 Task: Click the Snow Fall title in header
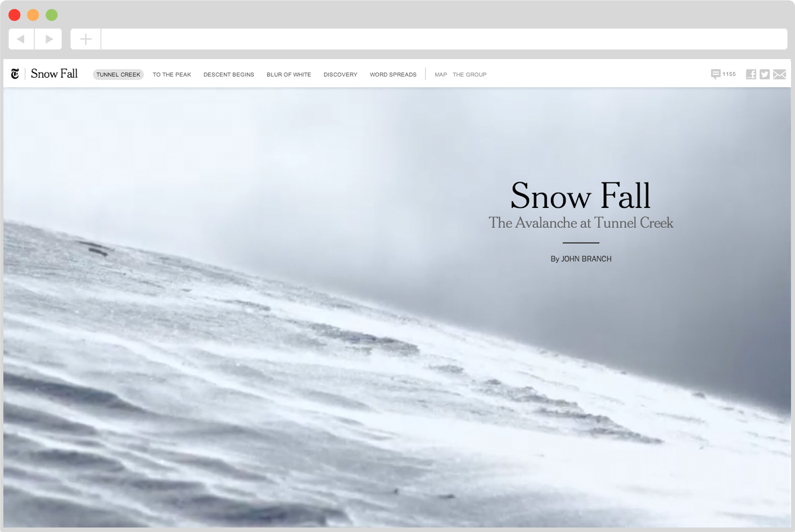(x=55, y=74)
